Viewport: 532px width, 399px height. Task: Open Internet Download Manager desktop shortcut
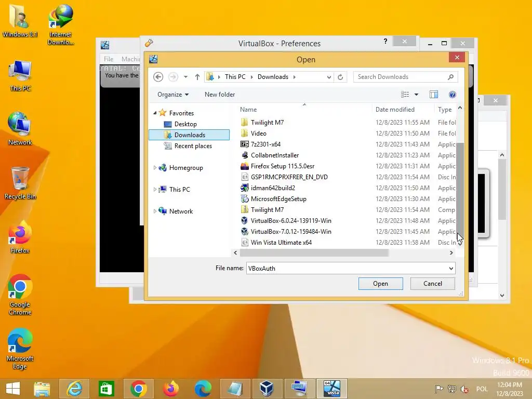coord(60,24)
